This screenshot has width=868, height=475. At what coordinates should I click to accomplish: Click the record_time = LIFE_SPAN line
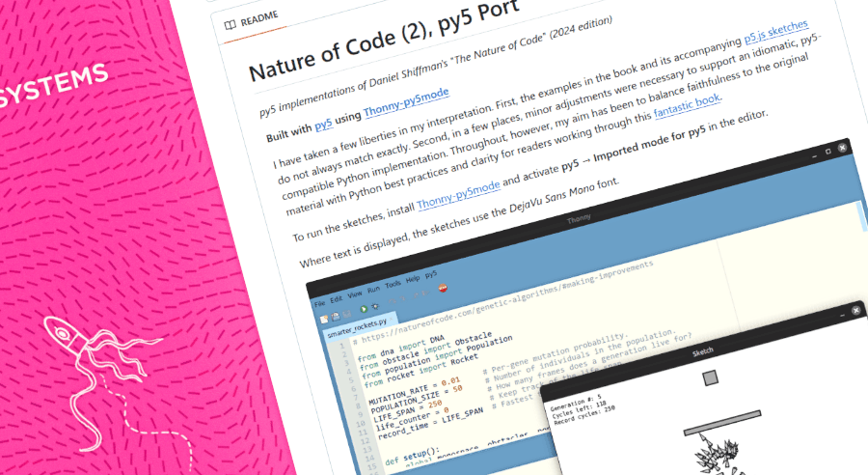[x=431, y=424]
